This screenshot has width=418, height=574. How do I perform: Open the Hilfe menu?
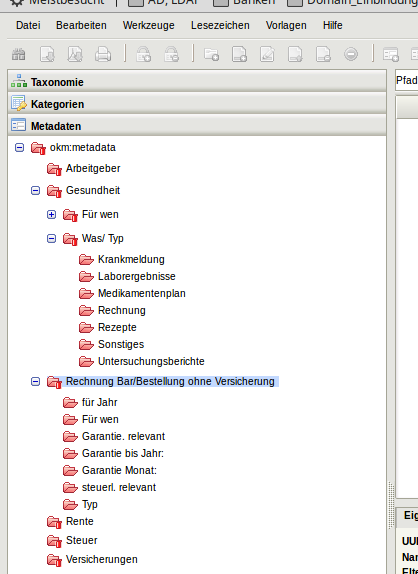click(x=333, y=25)
